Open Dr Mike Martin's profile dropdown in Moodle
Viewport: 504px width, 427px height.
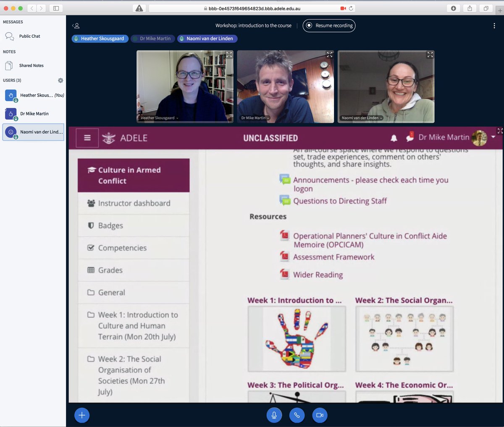coord(493,137)
